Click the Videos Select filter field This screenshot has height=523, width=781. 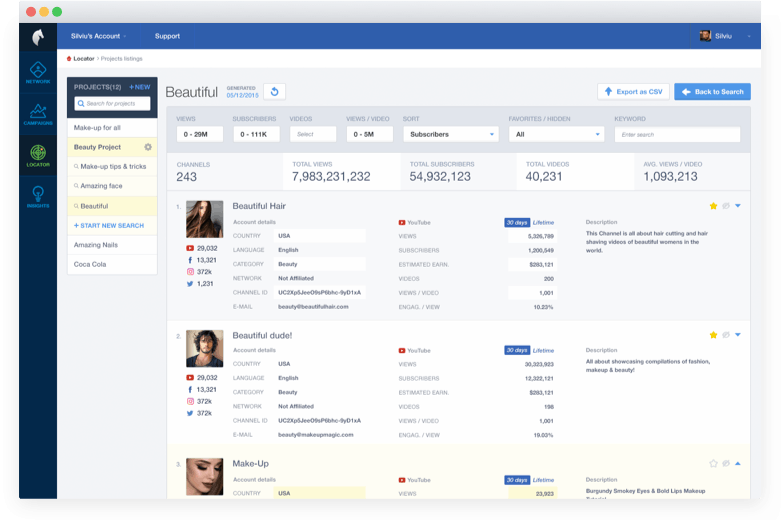pyautogui.click(x=313, y=134)
